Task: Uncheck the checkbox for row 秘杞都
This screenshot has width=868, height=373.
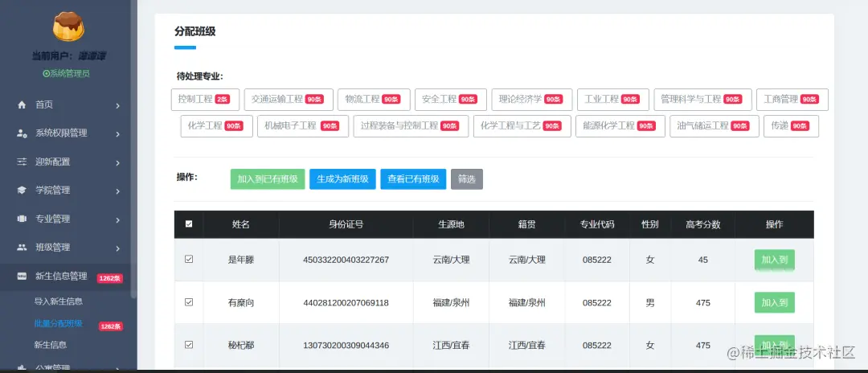Action: pos(189,345)
